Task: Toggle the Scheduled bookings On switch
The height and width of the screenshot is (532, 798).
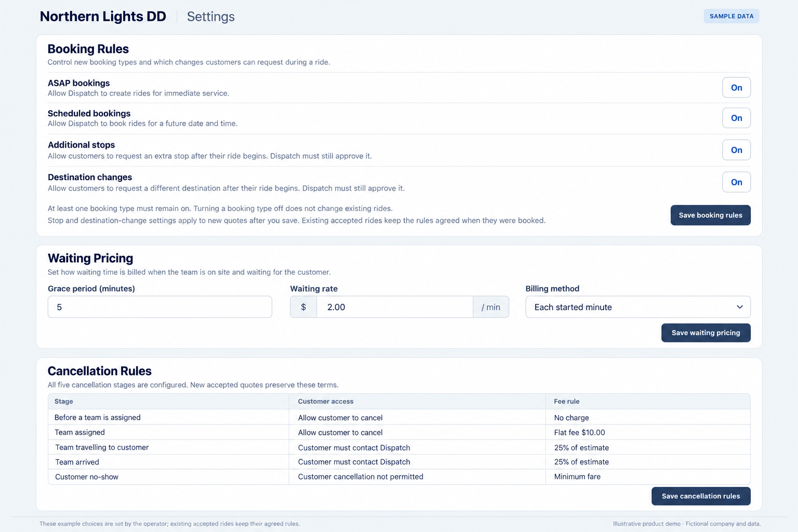Action: pyautogui.click(x=736, y=118)
